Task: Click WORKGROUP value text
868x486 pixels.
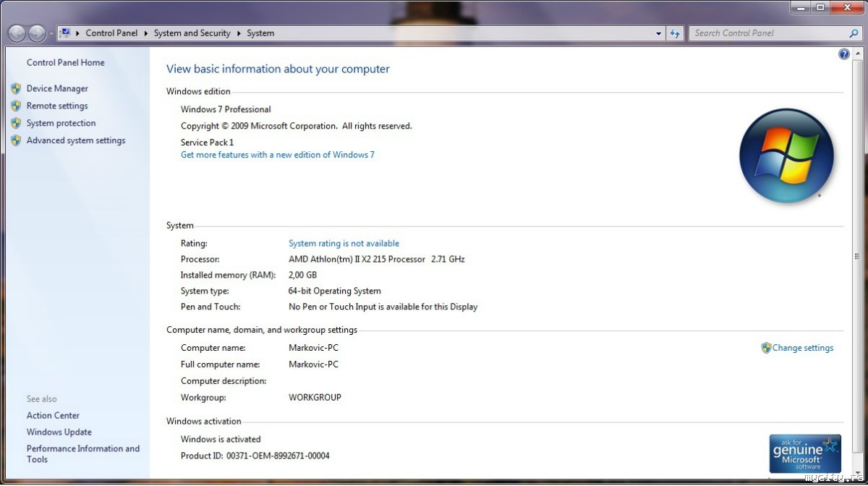Action: [315, 397]
